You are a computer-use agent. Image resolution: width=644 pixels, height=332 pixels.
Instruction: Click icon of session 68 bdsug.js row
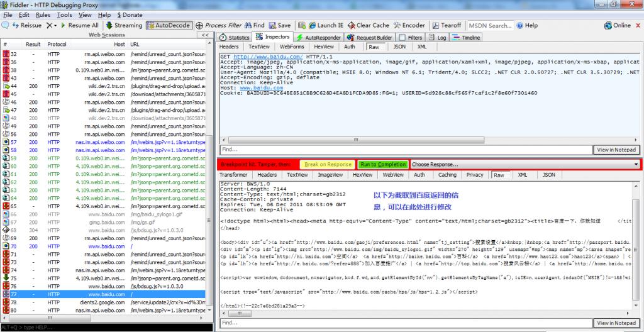coord(6,231)
